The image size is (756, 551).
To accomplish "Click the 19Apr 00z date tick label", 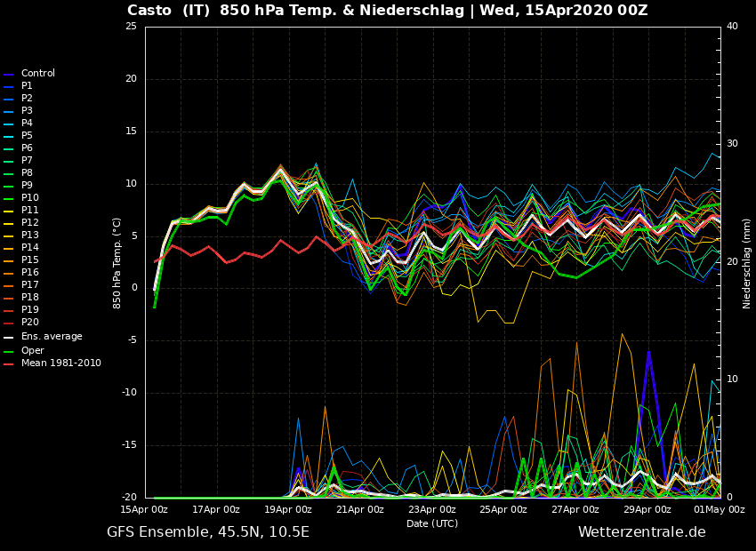I will point(288,509).
